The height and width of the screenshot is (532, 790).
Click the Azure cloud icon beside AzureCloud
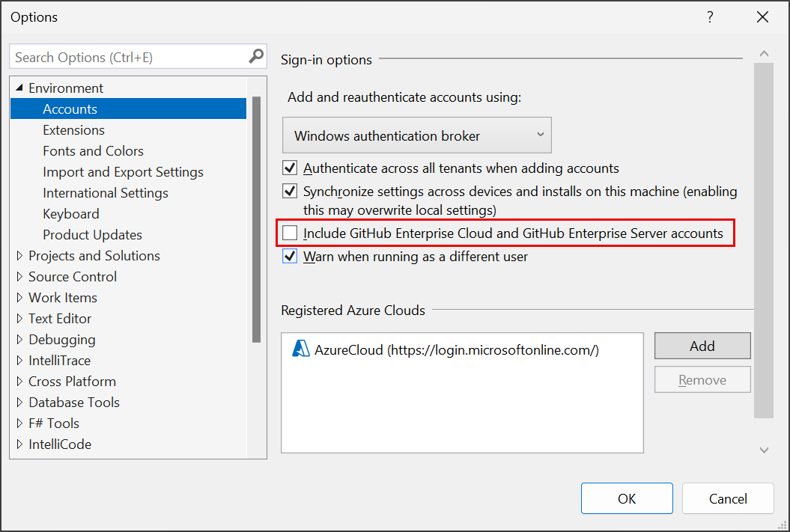coord(302,349)
